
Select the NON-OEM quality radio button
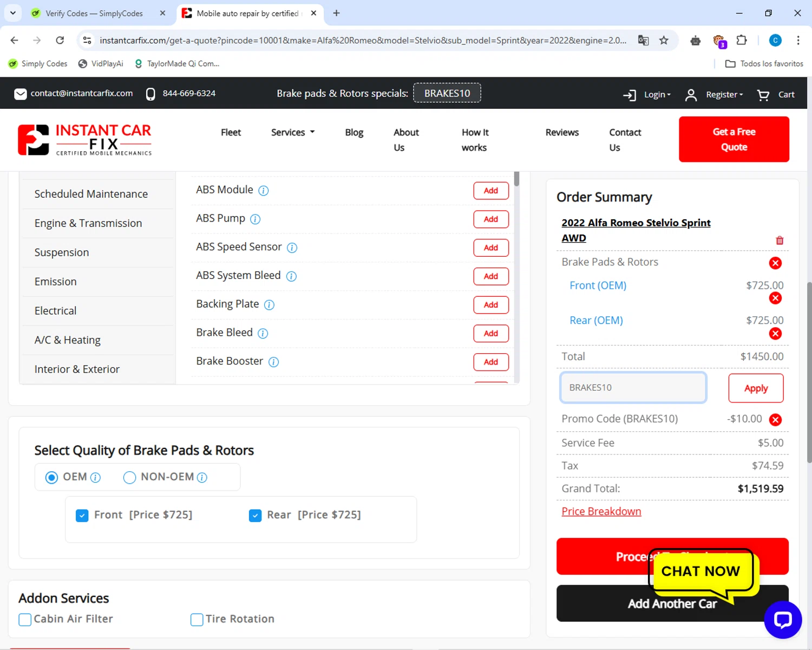pyautogui.click(x=129, y=478)
